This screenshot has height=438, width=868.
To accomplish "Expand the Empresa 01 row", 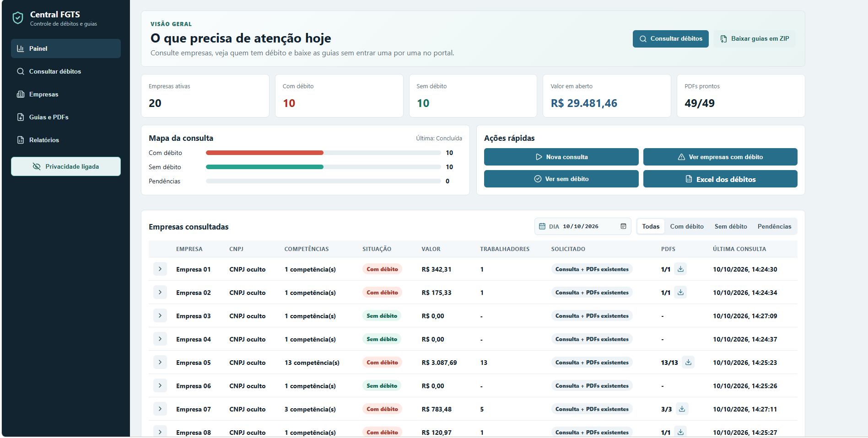I will 160,269.
